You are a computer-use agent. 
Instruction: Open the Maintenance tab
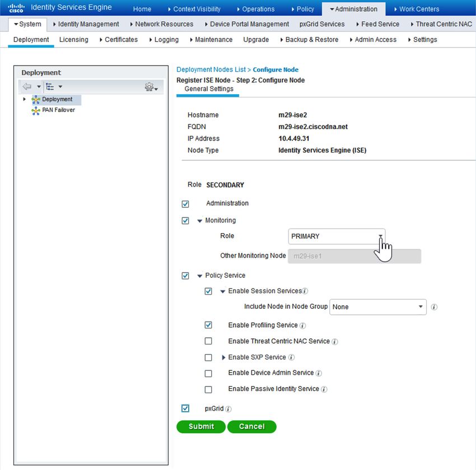point(211,39)
